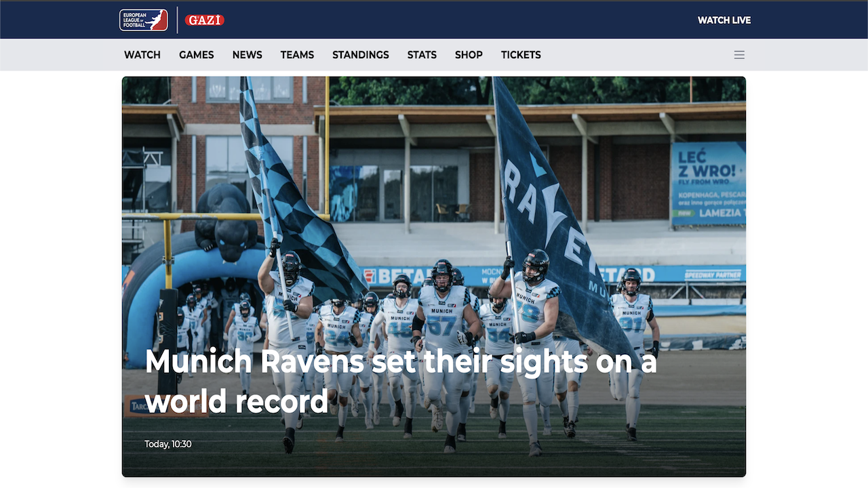
Task: Click the "Today, 10:30" article timestamp
Action: tap(168, 445)
